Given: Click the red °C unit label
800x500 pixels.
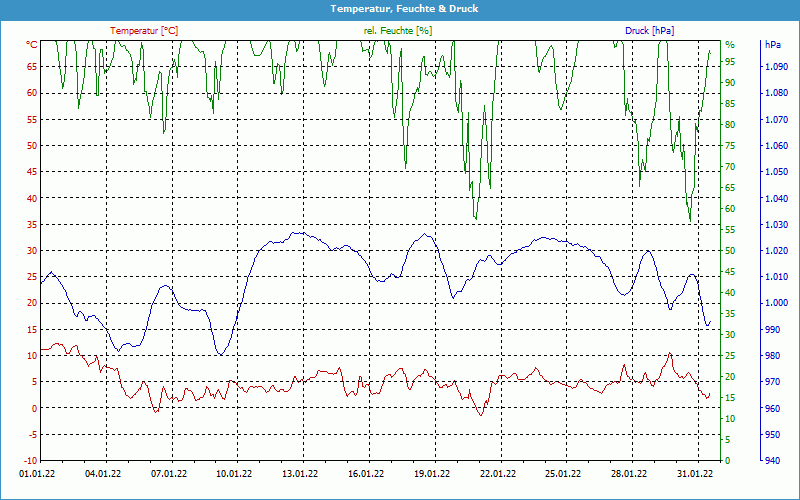Looking at the screenshot, I should [x=32, y=45].
